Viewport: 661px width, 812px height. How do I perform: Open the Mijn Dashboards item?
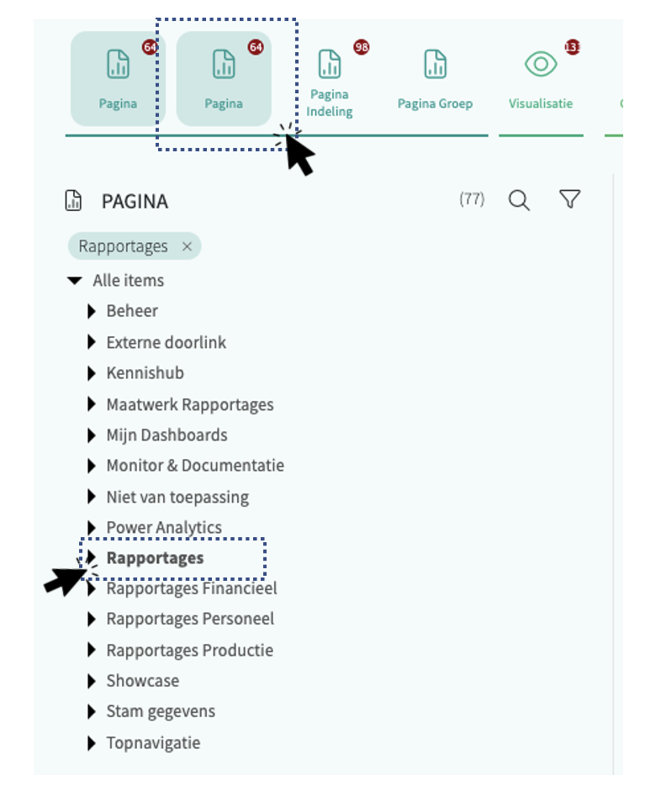pyautogui.click(x=167, y=435)
